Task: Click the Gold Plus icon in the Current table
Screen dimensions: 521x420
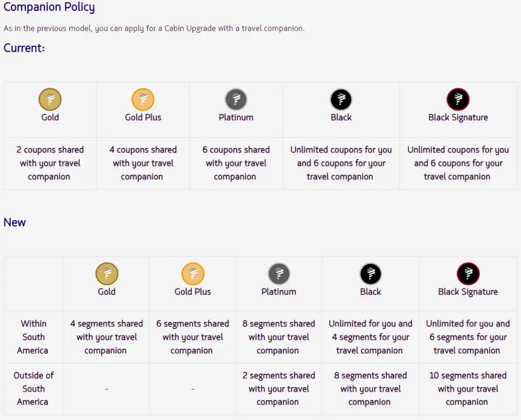Action: (143, 100)
